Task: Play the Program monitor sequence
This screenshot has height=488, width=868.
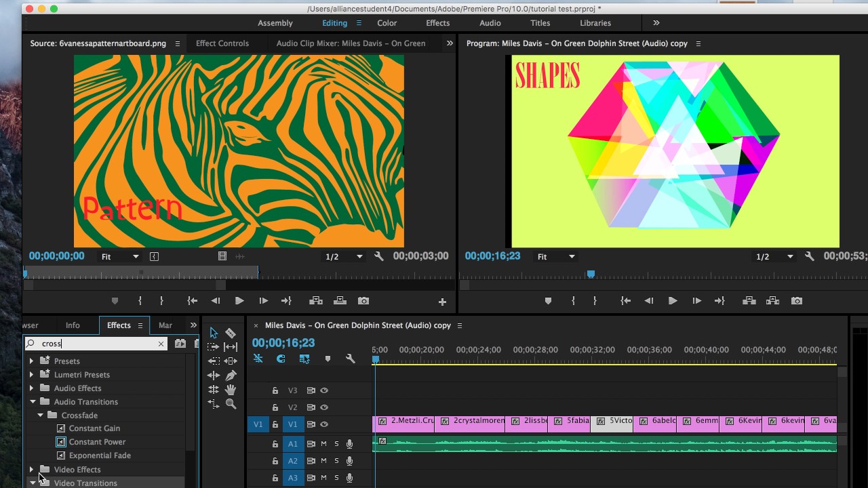Action: point(673,301)
